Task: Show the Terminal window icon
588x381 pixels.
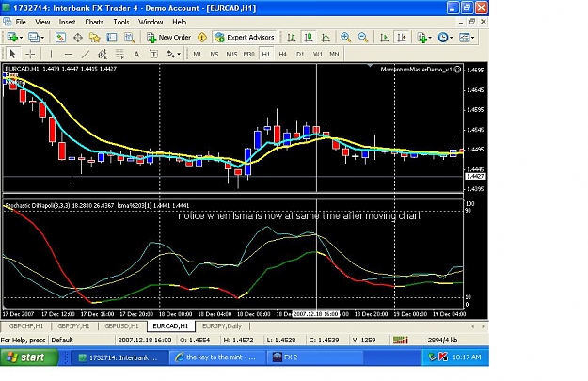Action: click(x=112, y=37)
